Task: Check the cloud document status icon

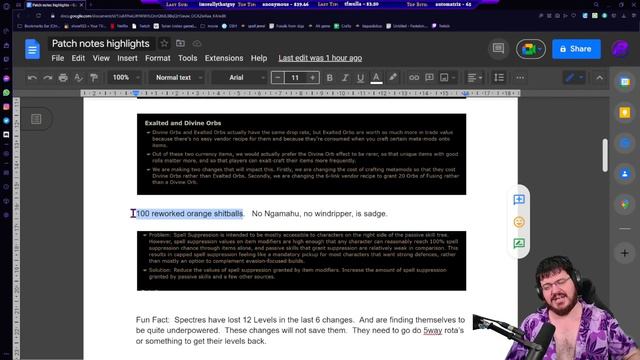Action: [x=197, y=43]
